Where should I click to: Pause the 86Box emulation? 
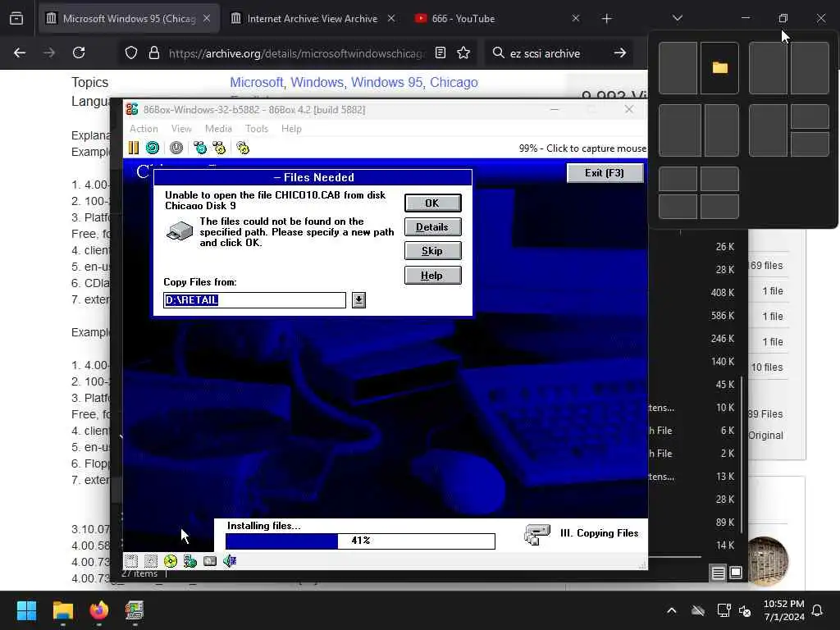(134, 148)
